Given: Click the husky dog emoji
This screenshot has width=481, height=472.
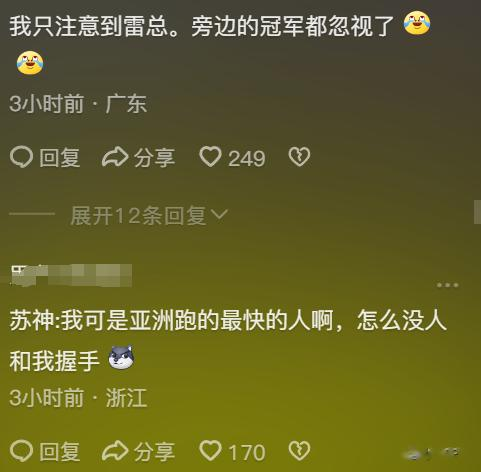Looking at the screenshot, I should click(x=121, y=358).
